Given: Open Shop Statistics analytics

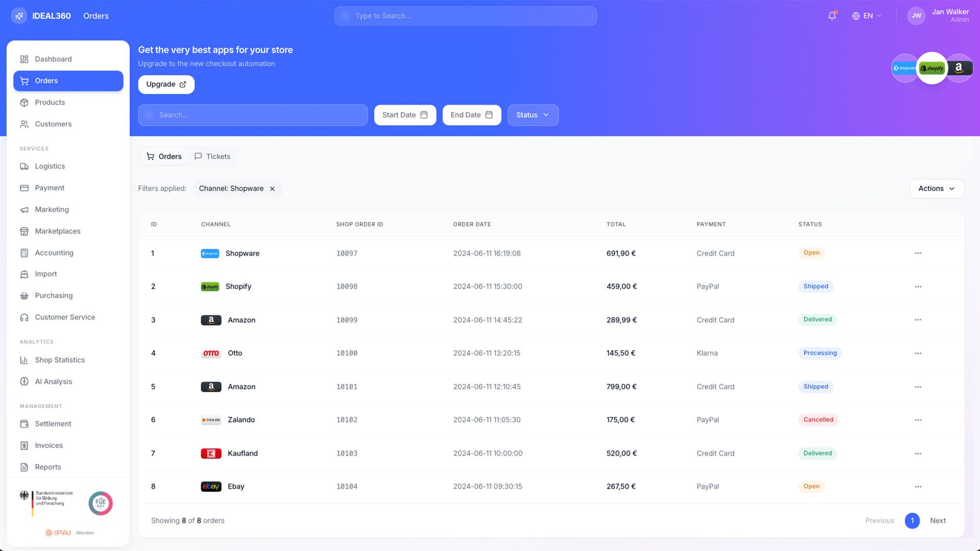Looking at the screenshot, I should (x=68, y=360).
